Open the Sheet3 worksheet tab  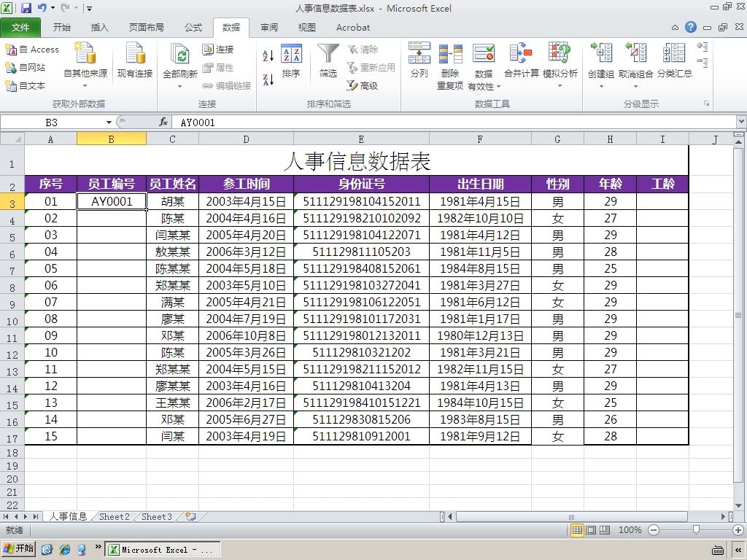point(157,517)
